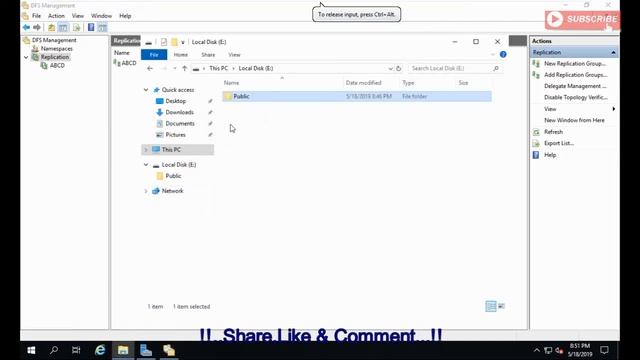Switch to Explorer View ribbon tab
The image size is (640, 360).
click(x=234, y=55)
